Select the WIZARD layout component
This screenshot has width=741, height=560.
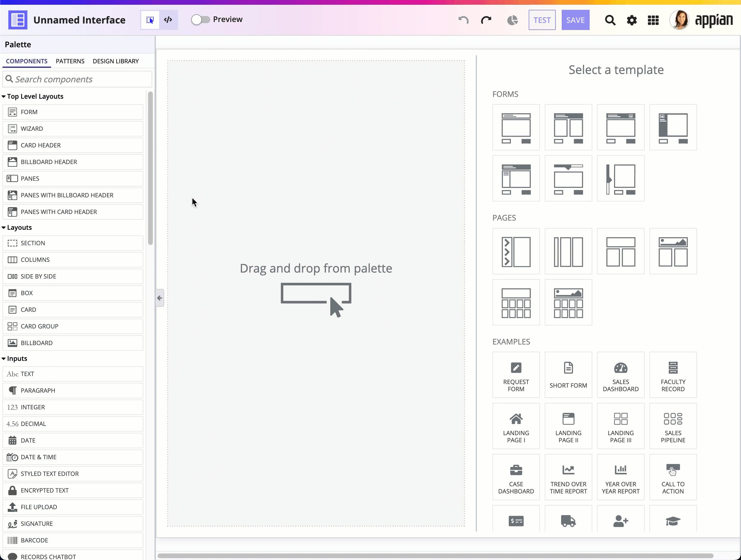coord(73,129)
